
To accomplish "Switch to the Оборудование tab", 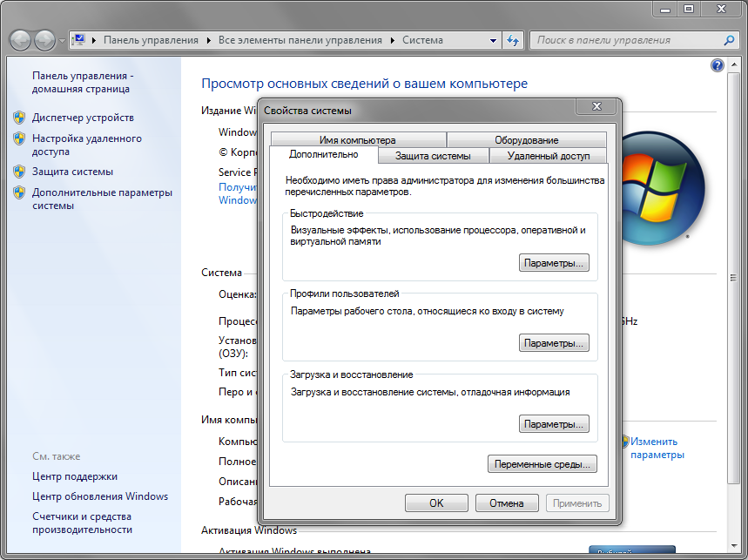I will [525, 139].
